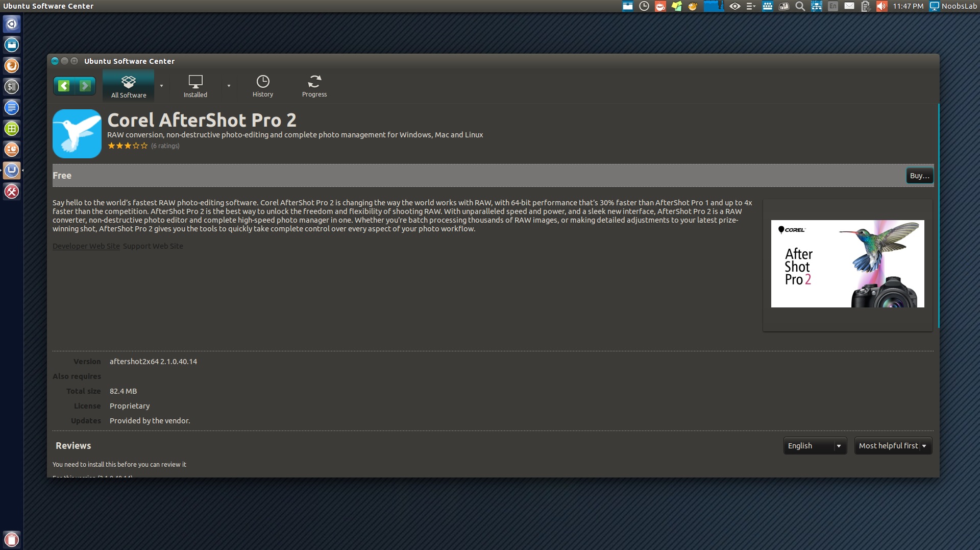Click the version text 'aftershot2x64 2.1.0.40.14'
The height and width of the screenshot is (550, 980).
tap(153, 362)
